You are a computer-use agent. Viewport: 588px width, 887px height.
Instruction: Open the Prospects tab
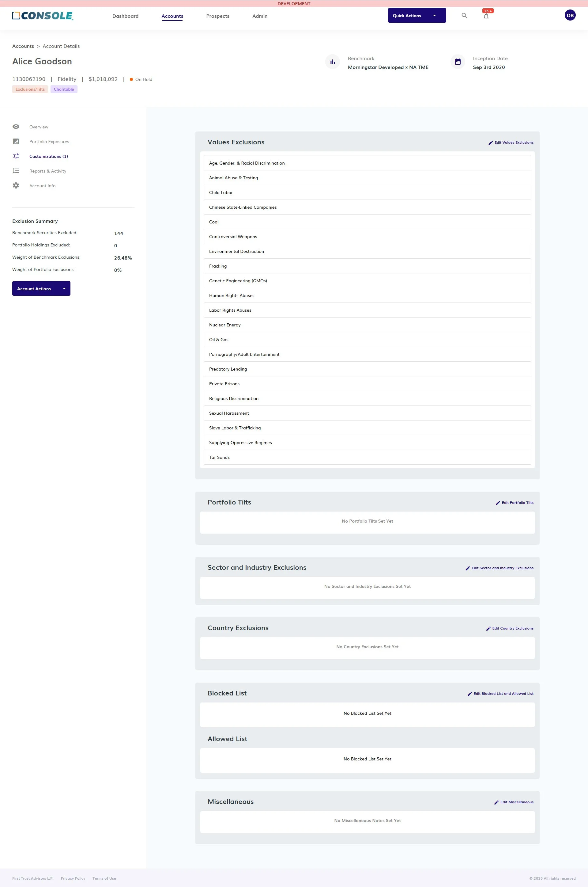pyautogui.click(x=217, y=16)
